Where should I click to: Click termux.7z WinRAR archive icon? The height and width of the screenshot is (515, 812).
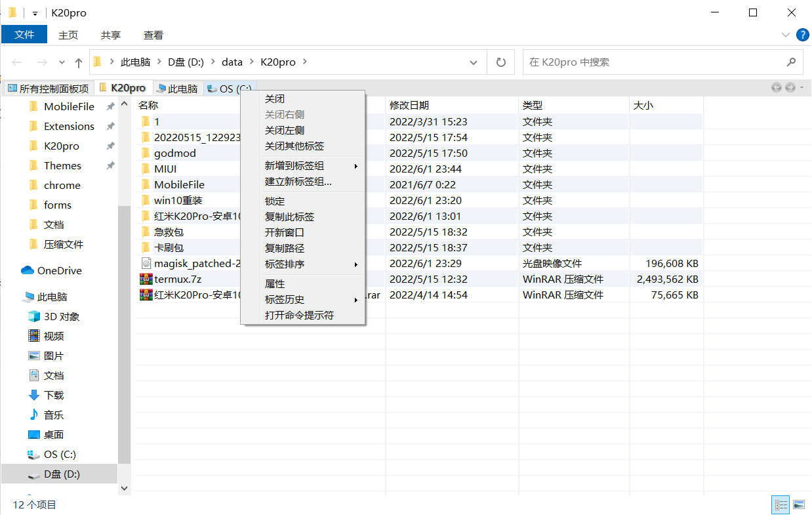click(146, 279)
